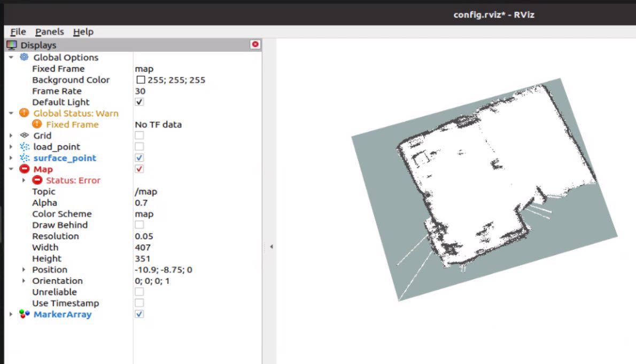
Task: Expand the Position property
Action: coord(24,270)
